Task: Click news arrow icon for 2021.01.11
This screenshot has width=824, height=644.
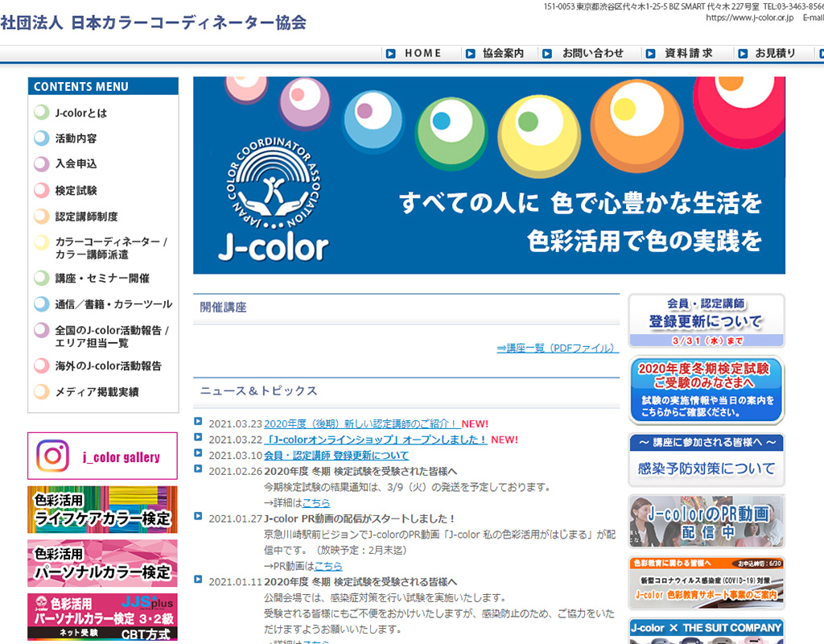Action: tap(198, 580)
